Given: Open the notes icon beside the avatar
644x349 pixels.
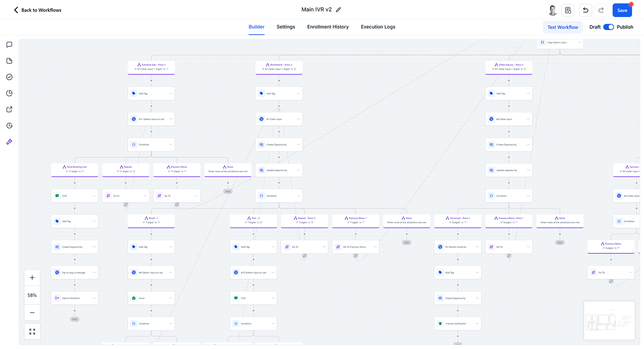Looking at the screenshot, I should [568, 10].
